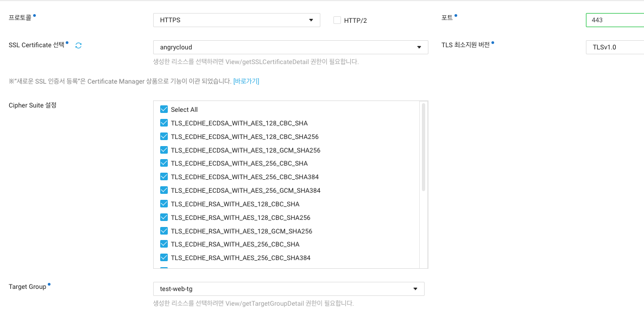This screenshot has height=322, width=644.
Task: Click the port input field showing 443
Action: (x=615, y=20)
